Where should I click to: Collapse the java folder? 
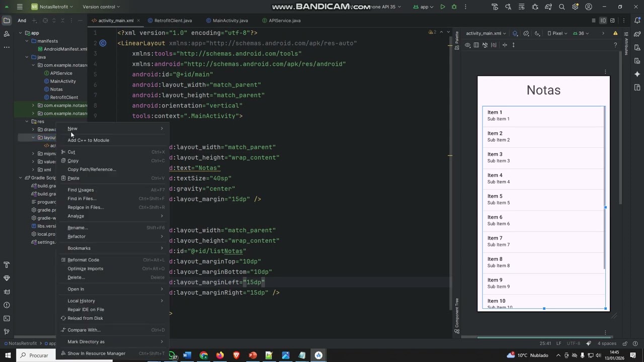(27, 57)
